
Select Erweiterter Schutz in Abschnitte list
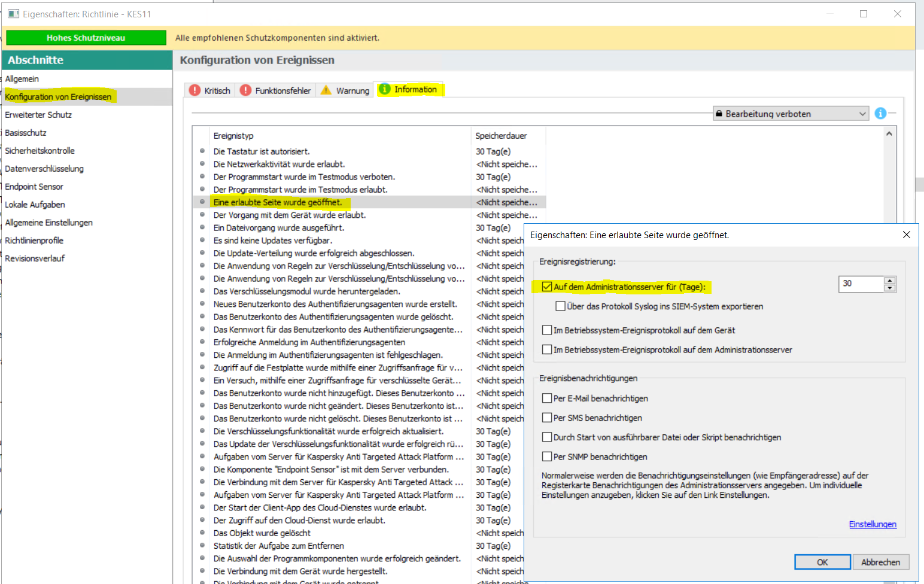38,115
